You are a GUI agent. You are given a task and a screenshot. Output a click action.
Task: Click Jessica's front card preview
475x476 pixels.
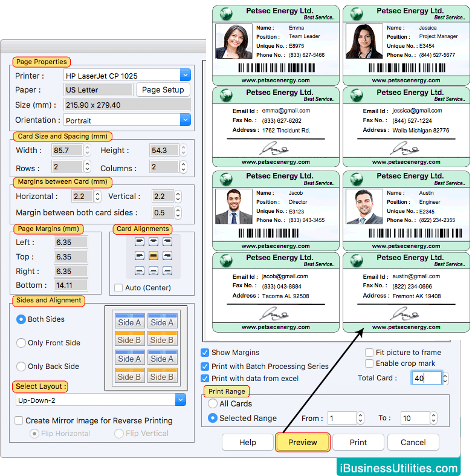[406, 45]
